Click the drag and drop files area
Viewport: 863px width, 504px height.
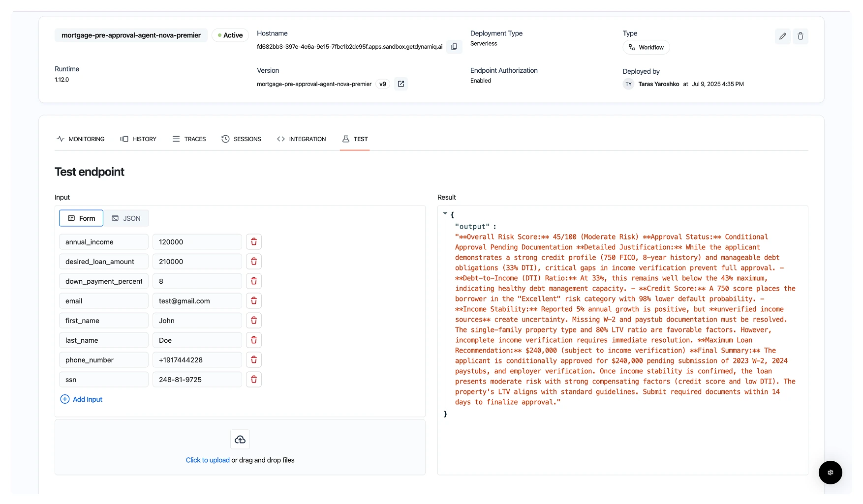tap(240, 447)
